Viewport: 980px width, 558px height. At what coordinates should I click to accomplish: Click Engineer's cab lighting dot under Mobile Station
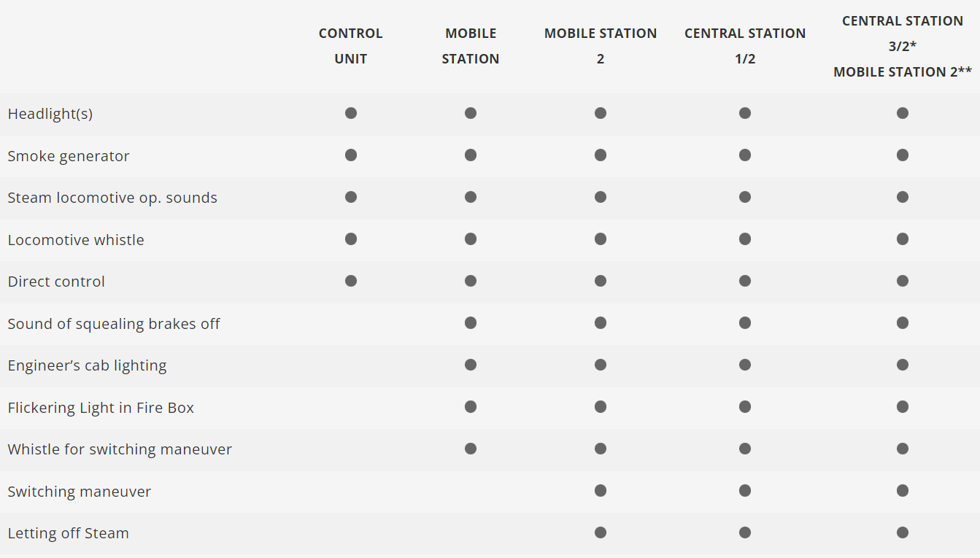pyautogui.click(x=471, y=365)
